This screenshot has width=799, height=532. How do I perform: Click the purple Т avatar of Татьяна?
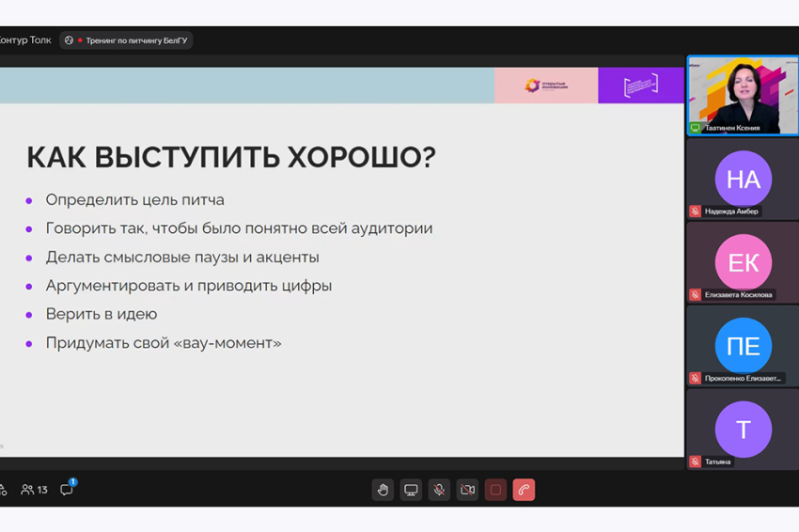pos(743,429)
